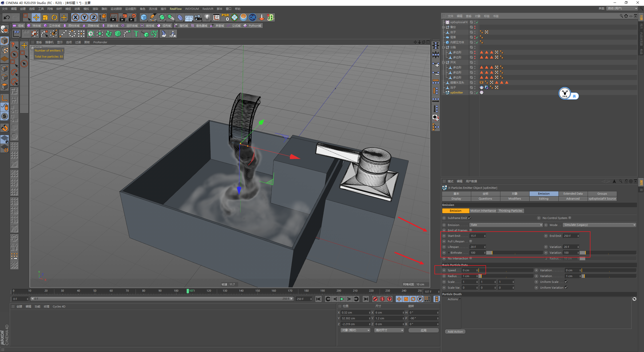Viewport: 644px width, 352px height.
Task: Toggle the Subframe Emit checkbox
Action: coord(469,218)
